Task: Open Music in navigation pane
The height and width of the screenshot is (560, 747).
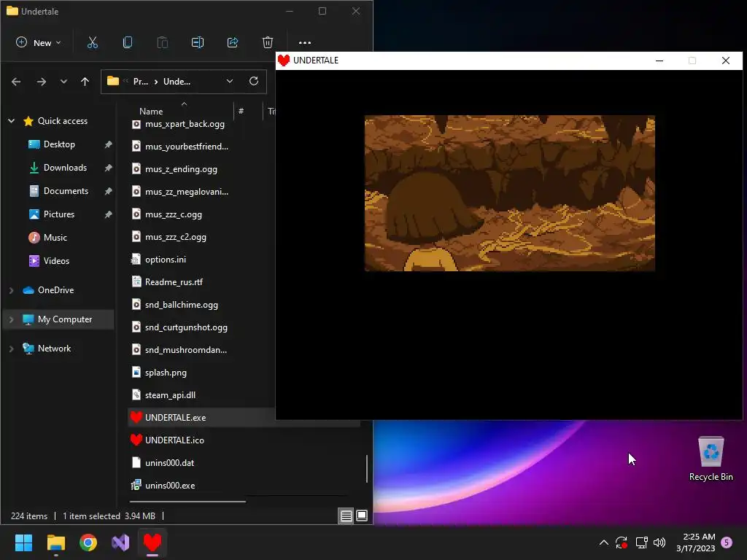Action: (55, 238)
